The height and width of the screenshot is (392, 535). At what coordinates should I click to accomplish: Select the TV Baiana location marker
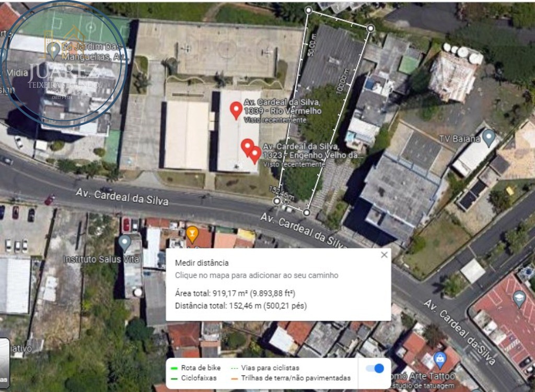(489, 138)
